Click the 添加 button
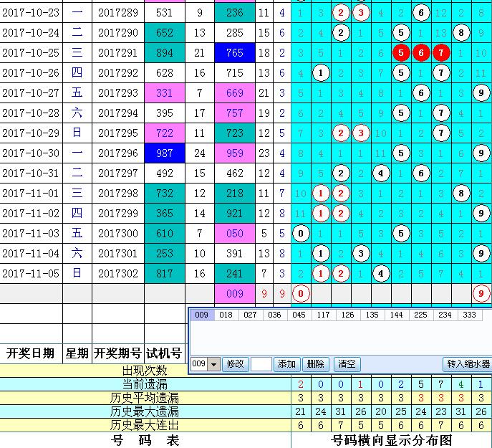492x448 pixels. [x=286, y=364]
